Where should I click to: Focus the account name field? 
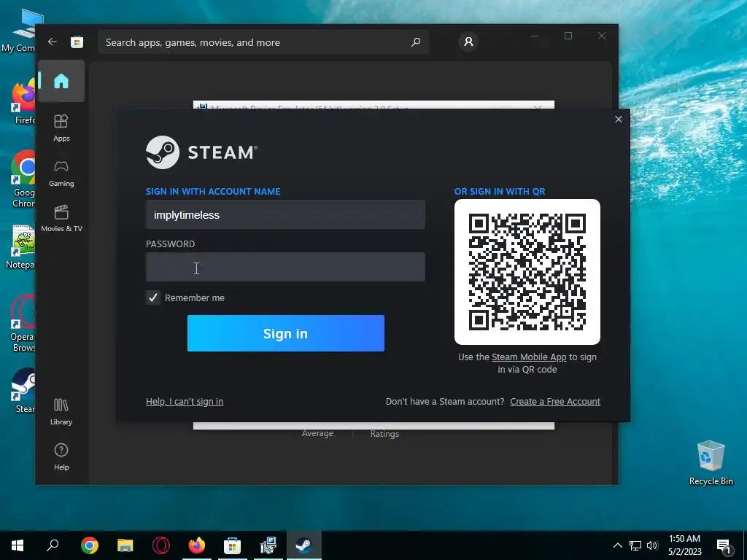click(x=285, y=215)
